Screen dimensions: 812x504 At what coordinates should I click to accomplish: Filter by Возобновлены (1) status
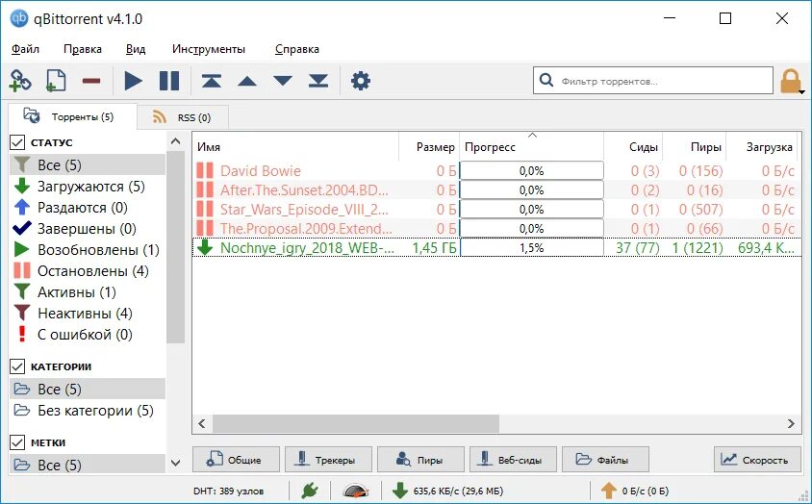pos(88,250)
